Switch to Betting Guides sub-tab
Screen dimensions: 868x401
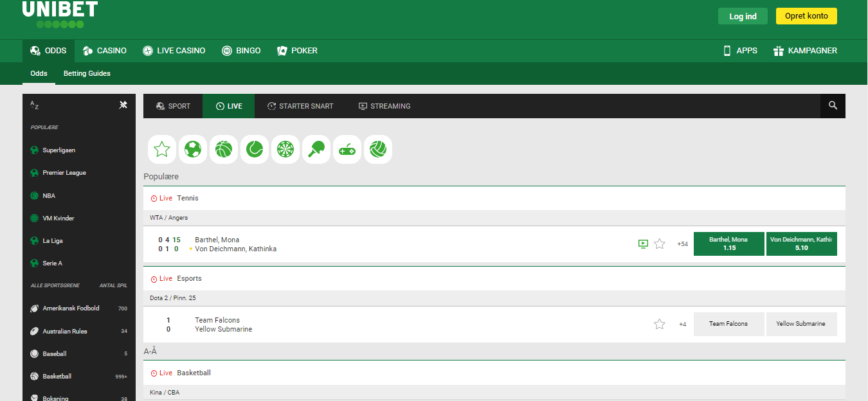tap(87, 73)
